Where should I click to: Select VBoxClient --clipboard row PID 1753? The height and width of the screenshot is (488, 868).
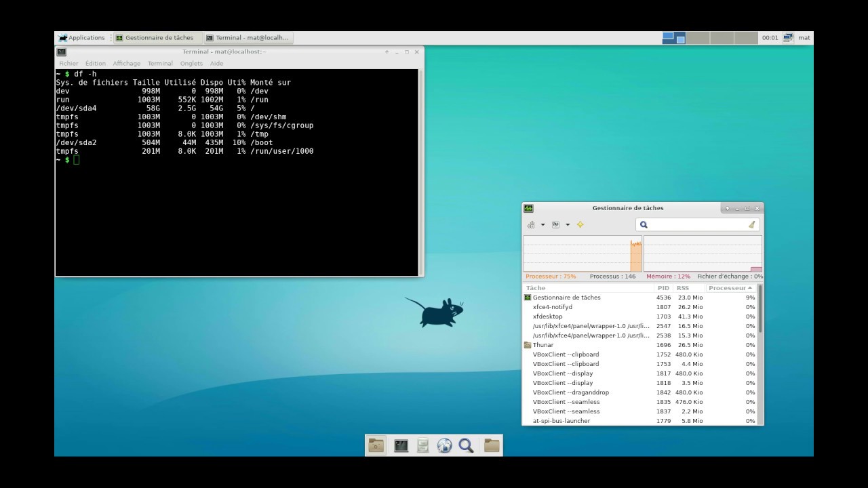pos(639,364)
